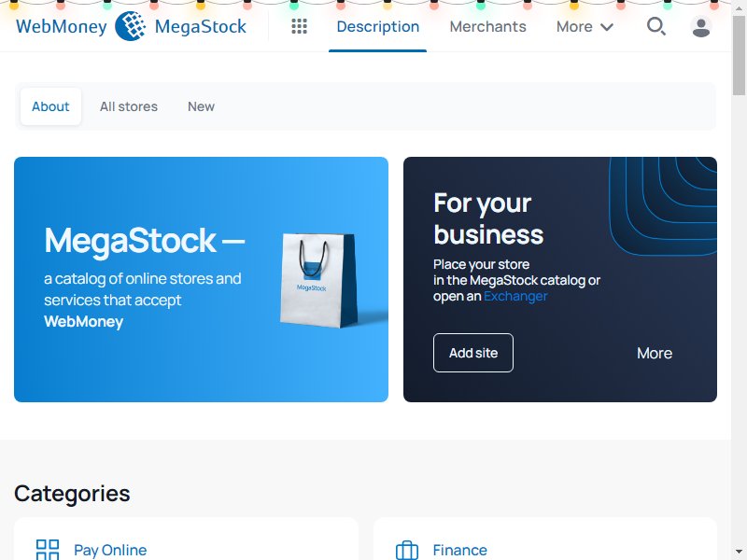Select the New sub-tab
This screenshot has width=747, height=560.
pyautogui.click(x=201, y=106)
